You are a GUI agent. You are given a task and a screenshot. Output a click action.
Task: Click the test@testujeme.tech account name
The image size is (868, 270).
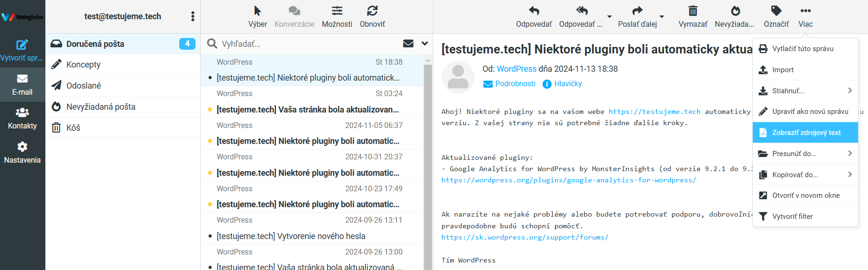pyautogui.click(x=123, y=16)
